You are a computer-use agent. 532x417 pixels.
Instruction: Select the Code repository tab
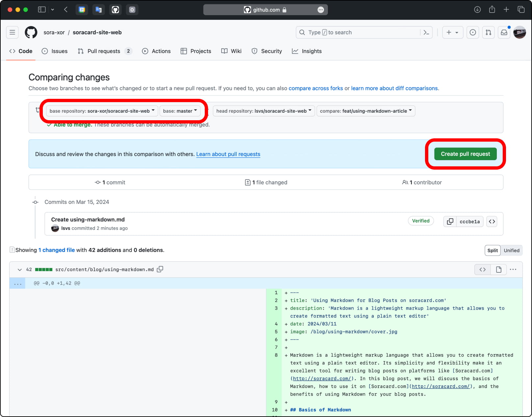click(21, 51)
